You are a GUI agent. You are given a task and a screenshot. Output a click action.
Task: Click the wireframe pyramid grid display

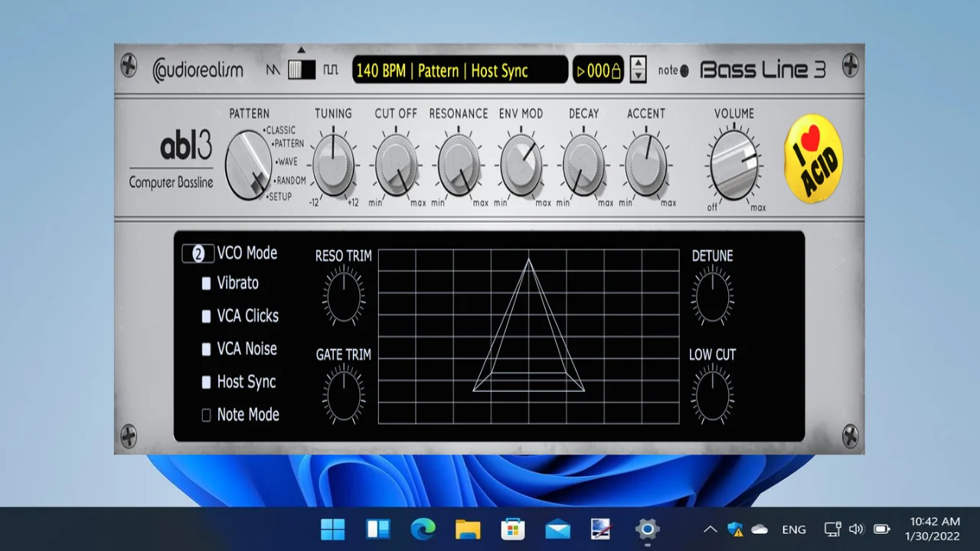pos(528,336)
